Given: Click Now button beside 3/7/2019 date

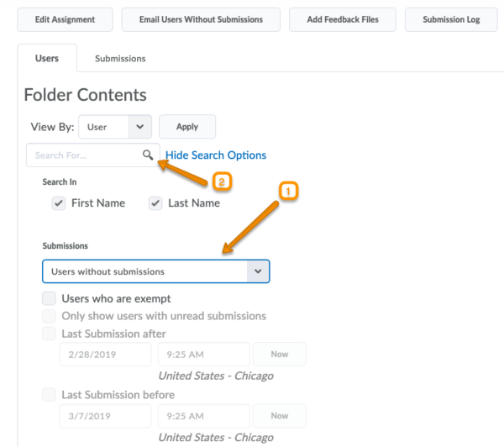Looking at the screenshot, I should [279, 416].
